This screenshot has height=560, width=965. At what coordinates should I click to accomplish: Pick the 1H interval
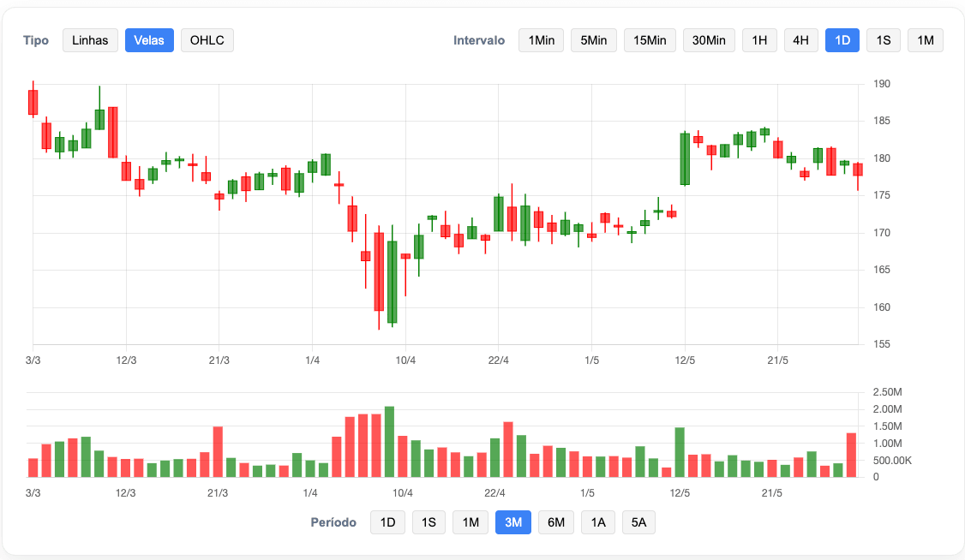pos(759,40)
